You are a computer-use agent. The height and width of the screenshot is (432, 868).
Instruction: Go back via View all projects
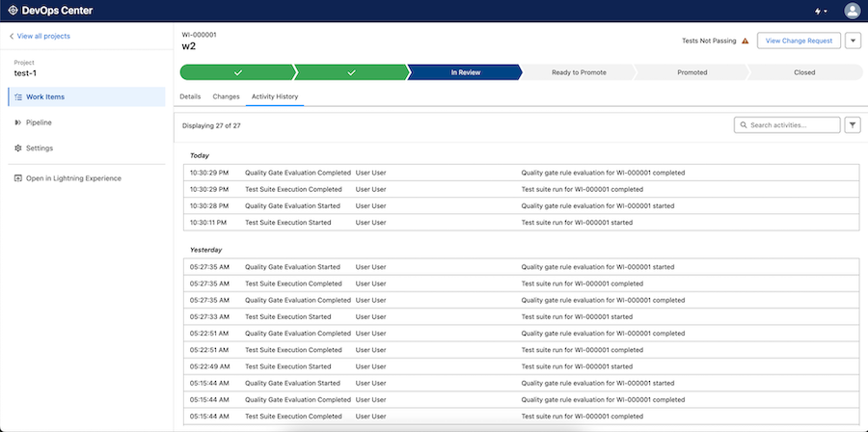click(x=43, y=36)
